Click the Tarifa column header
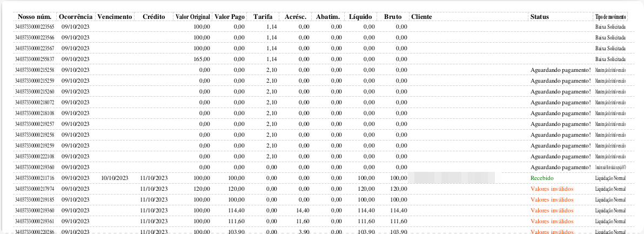Image resolution: width=644 pixels, height=234 pixels. click(x=263, y=17)
